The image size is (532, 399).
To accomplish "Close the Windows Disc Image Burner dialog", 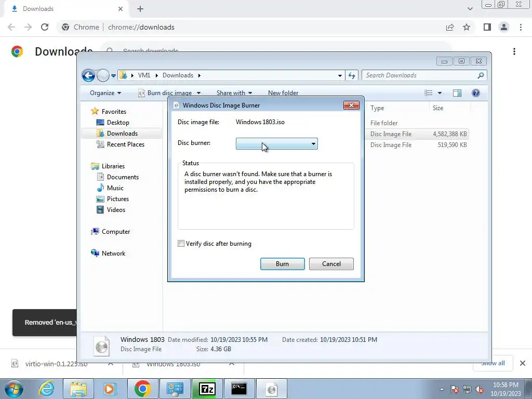I will (x=351, y=105).
